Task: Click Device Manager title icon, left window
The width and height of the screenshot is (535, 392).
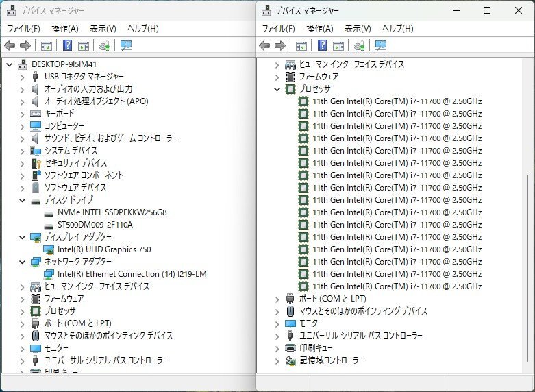Action: pos(11,10)
